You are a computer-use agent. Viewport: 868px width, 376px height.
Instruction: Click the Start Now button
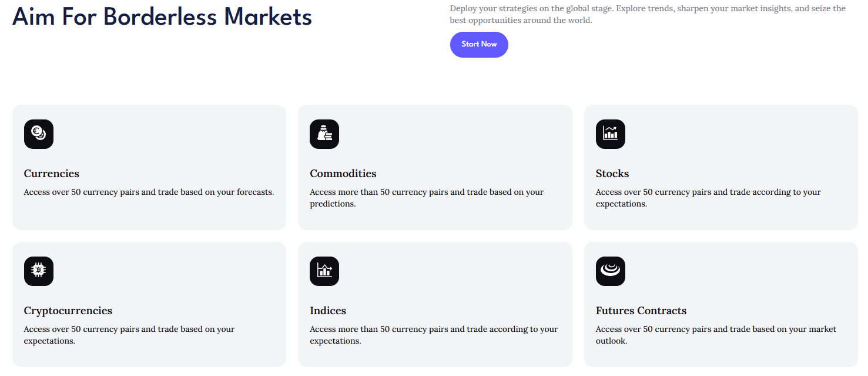pos(479,44)
